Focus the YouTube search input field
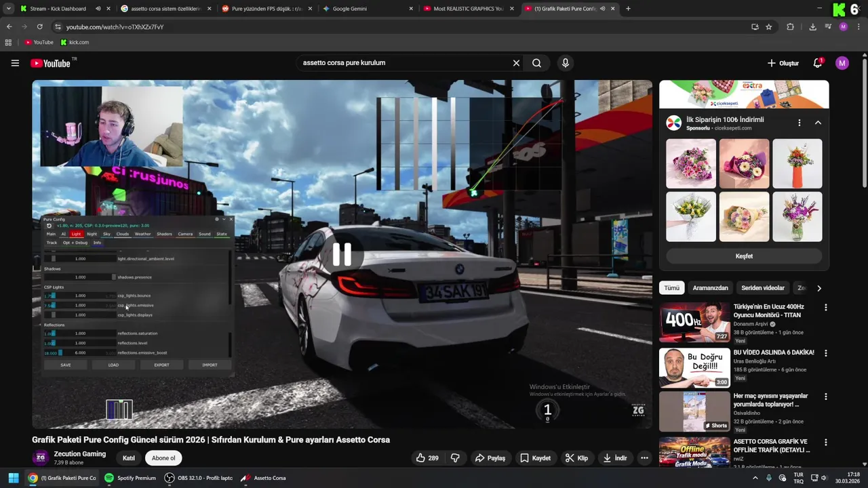868x488 pixels. pos(403,63)
